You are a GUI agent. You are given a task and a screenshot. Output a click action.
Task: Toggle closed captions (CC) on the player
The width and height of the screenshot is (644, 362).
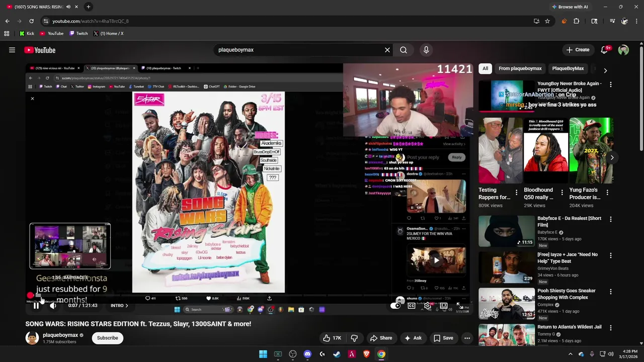[x=412, y=305]
